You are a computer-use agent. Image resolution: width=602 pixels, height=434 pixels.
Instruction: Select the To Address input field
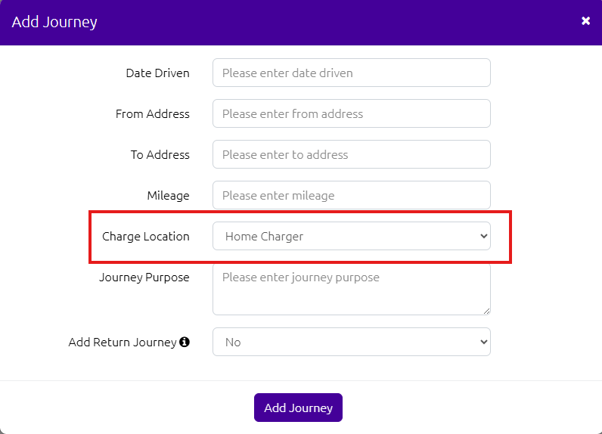351,154
